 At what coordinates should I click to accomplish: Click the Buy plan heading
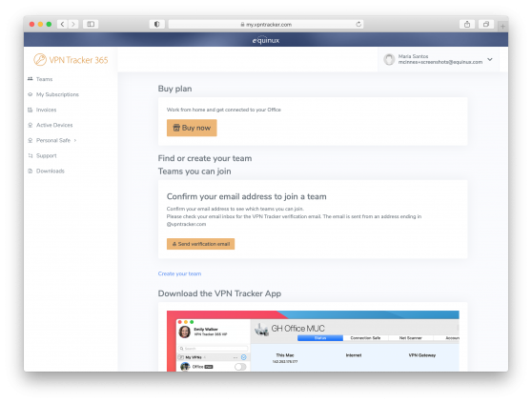(174, 89)
